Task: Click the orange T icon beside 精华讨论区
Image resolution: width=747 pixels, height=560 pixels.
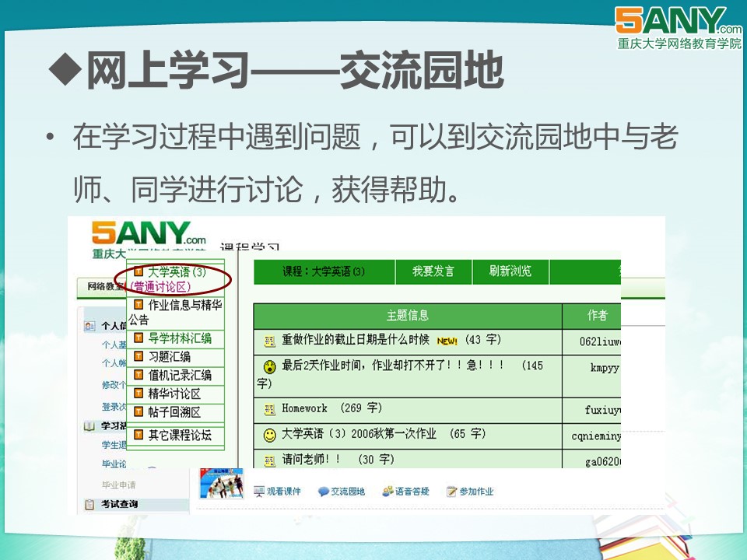Action: point(139,394)
